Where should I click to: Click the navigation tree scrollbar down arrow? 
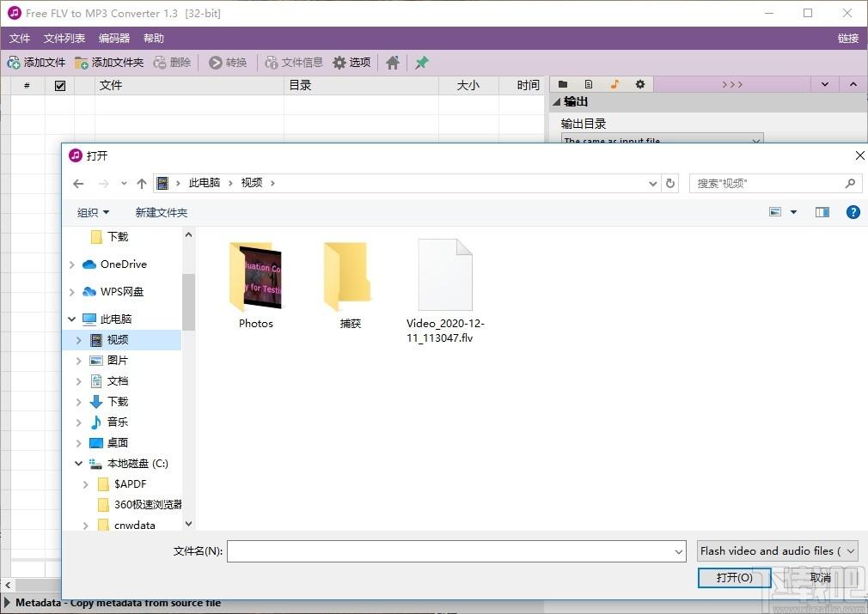click(188, 523)
